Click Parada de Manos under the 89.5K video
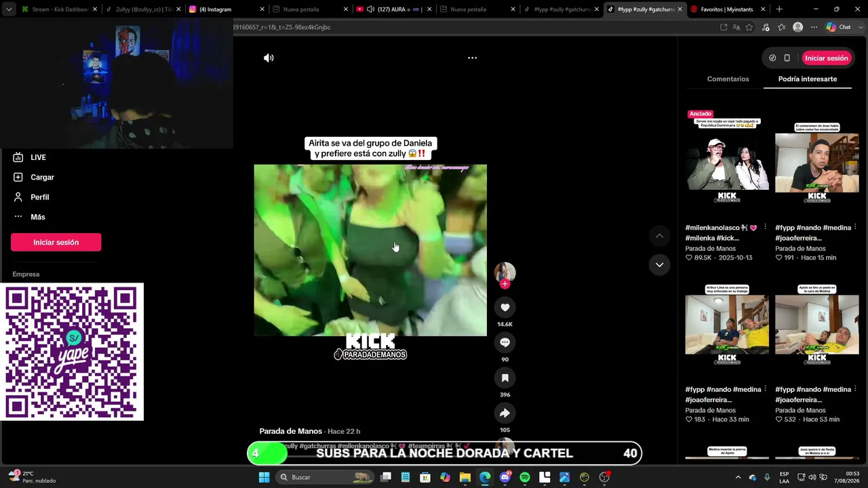868x488 pixels. coord(711,249)
